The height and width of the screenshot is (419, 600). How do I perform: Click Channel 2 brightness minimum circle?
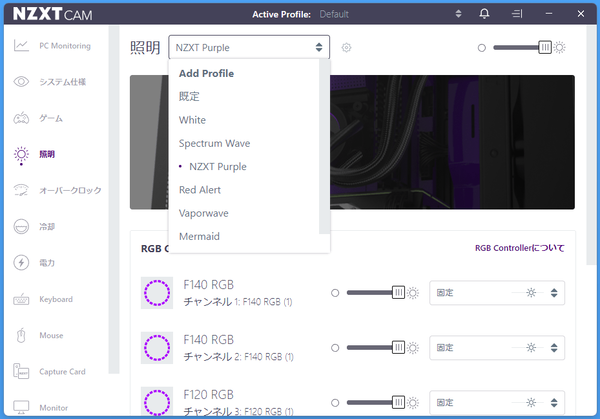click(x=335, y=348)
